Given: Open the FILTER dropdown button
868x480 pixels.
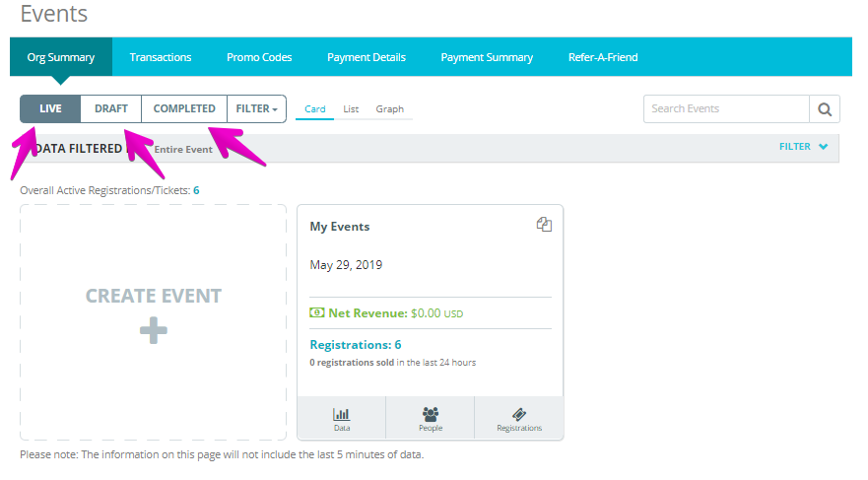Looking at the screenshot, I should point(257,108).
